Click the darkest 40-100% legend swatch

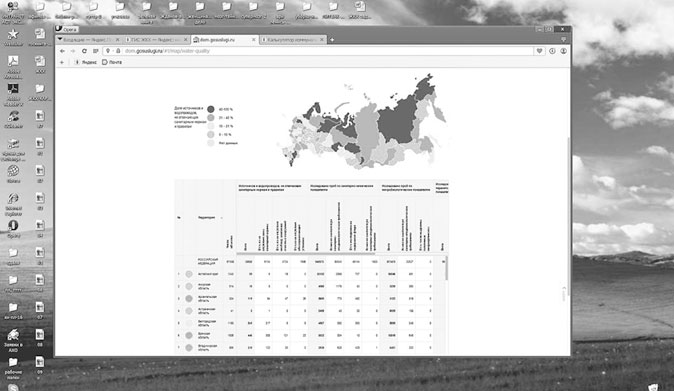[x=211, y=109]
